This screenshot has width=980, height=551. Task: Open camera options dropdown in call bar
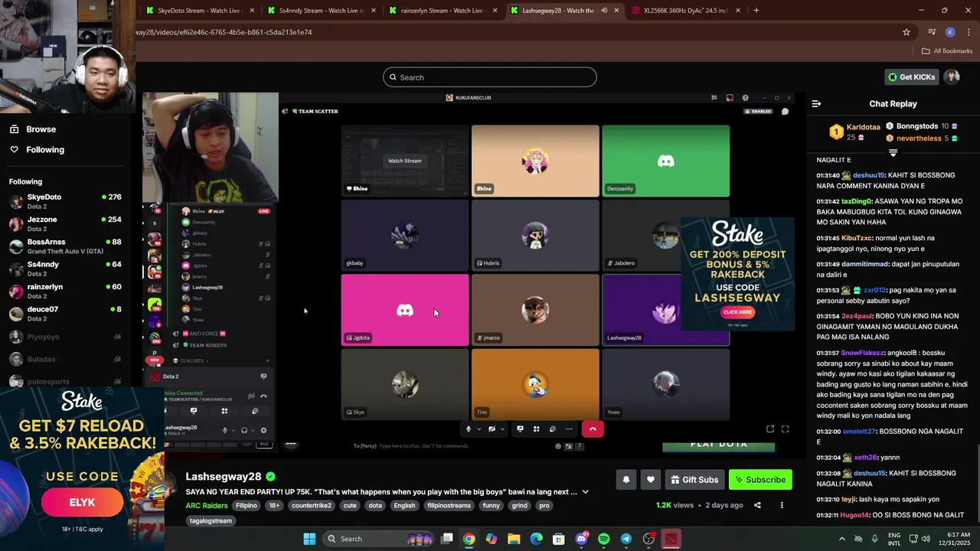click(x=502, y=429)
